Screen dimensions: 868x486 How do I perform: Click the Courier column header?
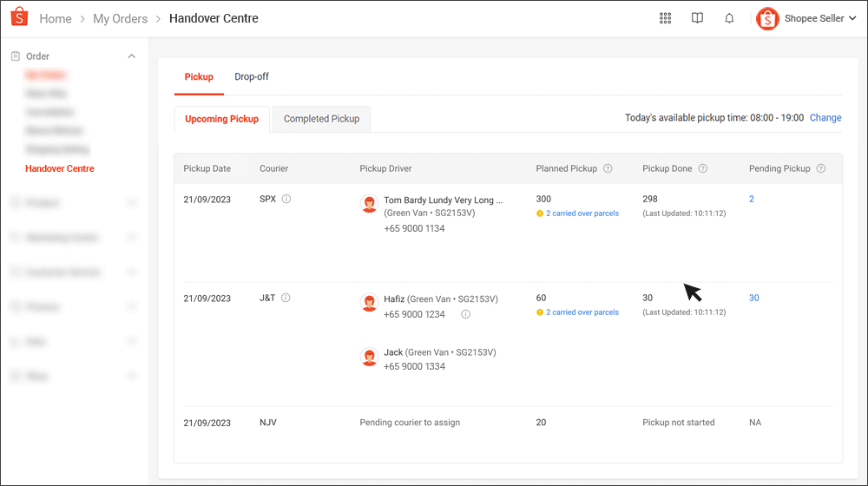274,168
